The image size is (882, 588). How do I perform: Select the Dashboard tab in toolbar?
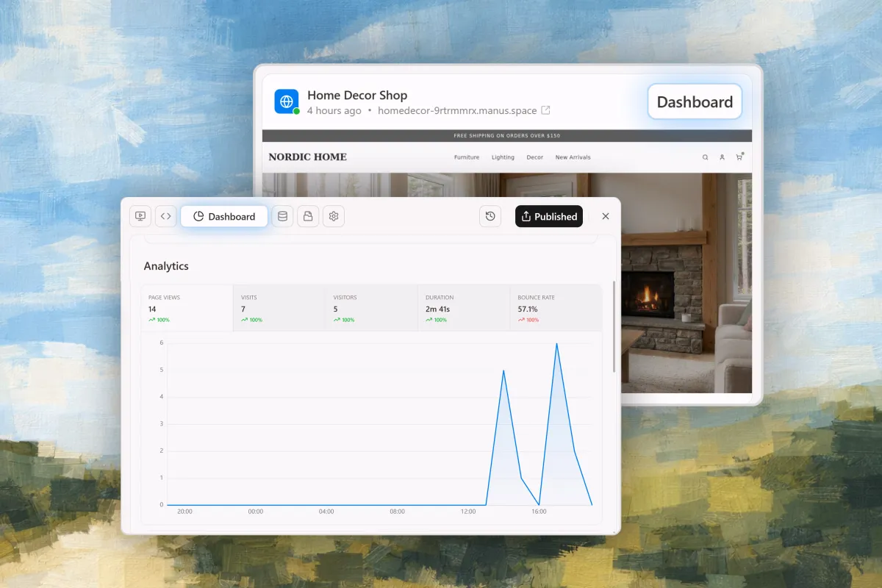click(224, 216)
